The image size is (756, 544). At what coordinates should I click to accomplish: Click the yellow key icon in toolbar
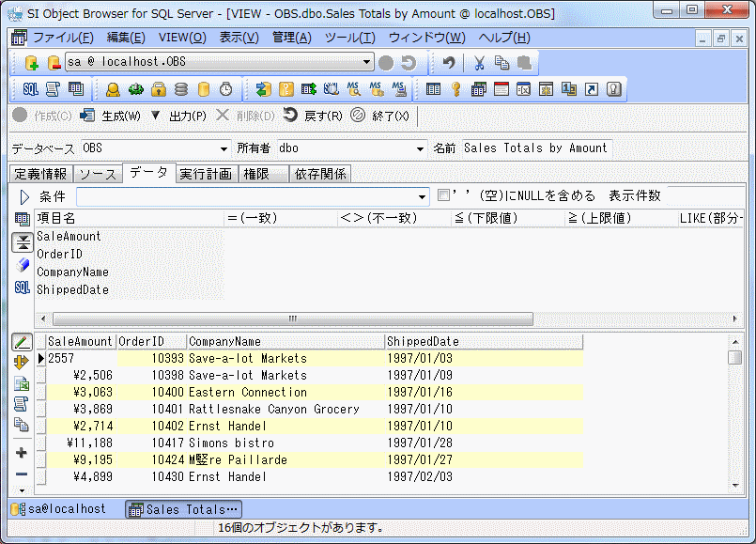pos(455,89)
